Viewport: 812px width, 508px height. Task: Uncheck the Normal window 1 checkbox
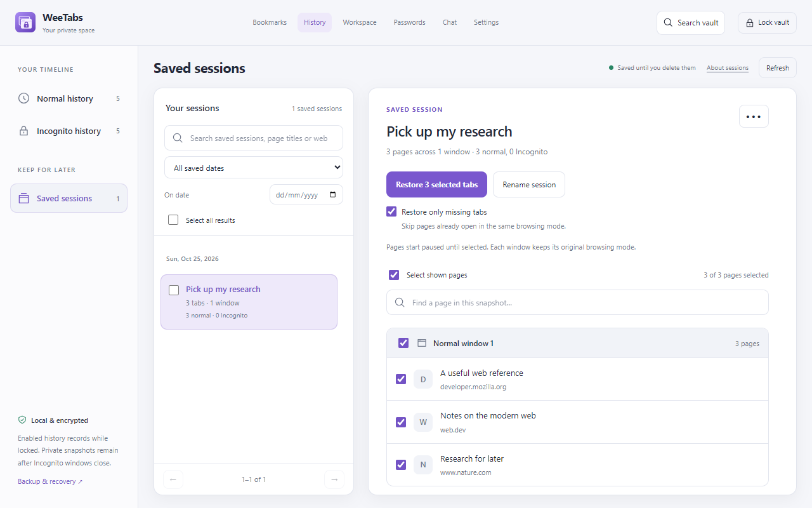[403, 343]
